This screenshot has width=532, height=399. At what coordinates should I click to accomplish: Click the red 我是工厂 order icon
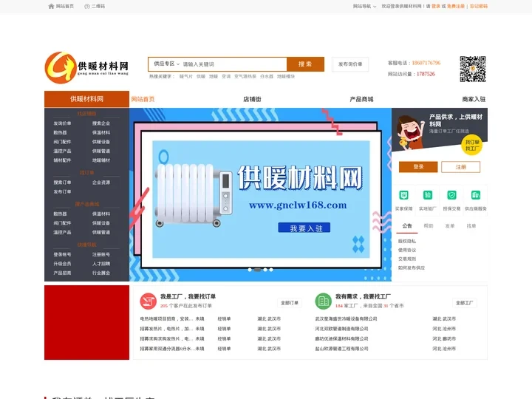(x=149, y=301)
